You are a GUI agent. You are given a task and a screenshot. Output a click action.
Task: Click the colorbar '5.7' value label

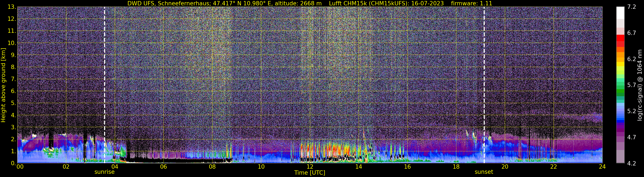coord(632,85)
